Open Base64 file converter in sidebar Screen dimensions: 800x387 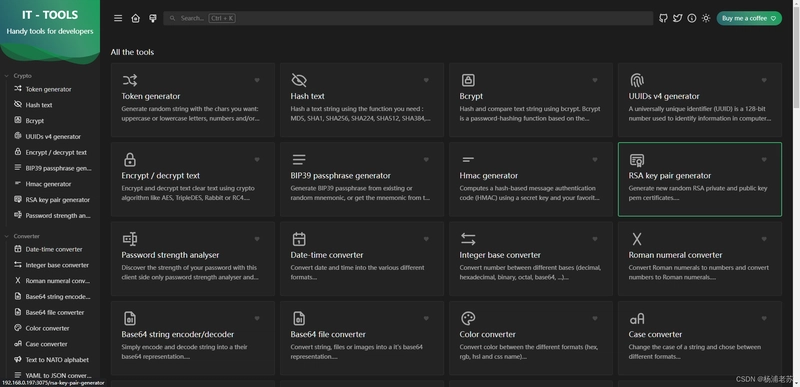55,313
